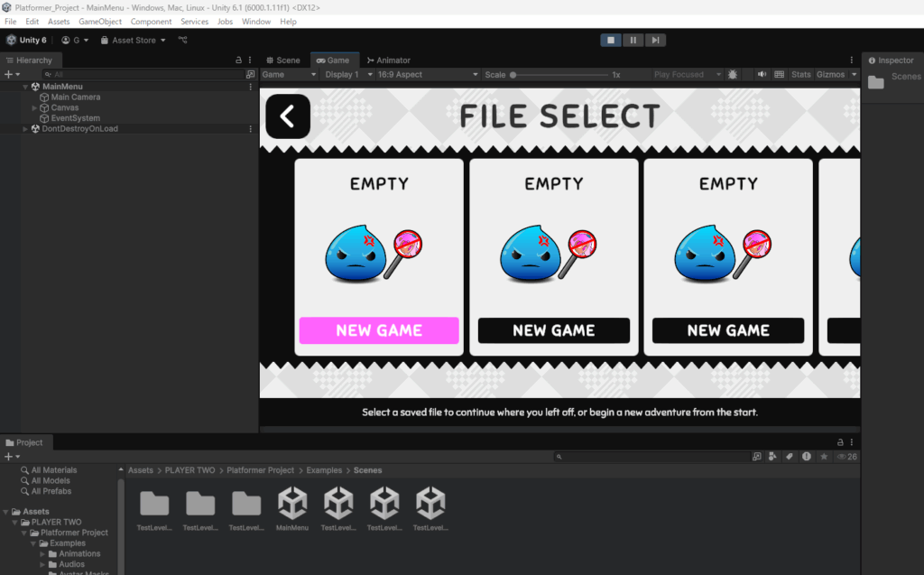This screenshot has height=575, width=924.
Task: Open Gizmos dropdown arrow
Action: [854, 74]
